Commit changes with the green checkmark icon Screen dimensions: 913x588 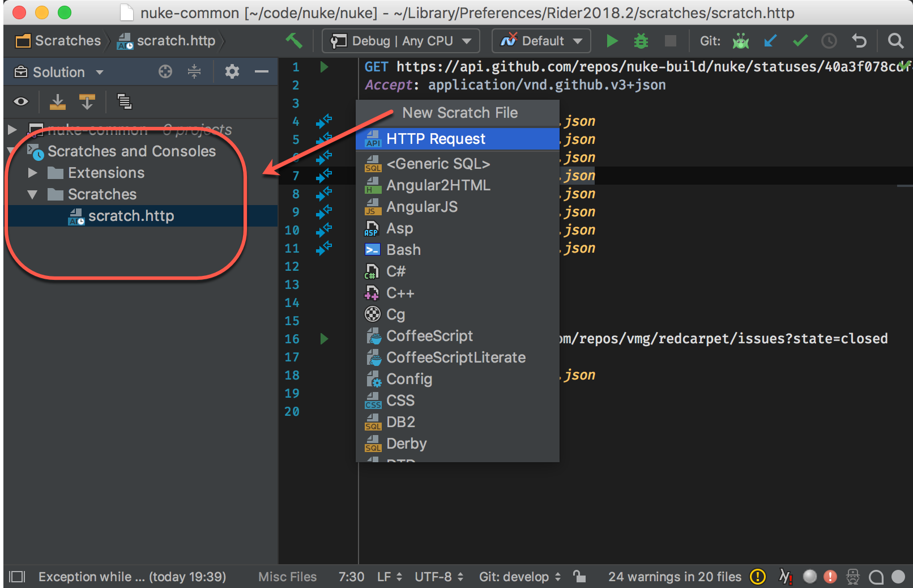[800, 41]
